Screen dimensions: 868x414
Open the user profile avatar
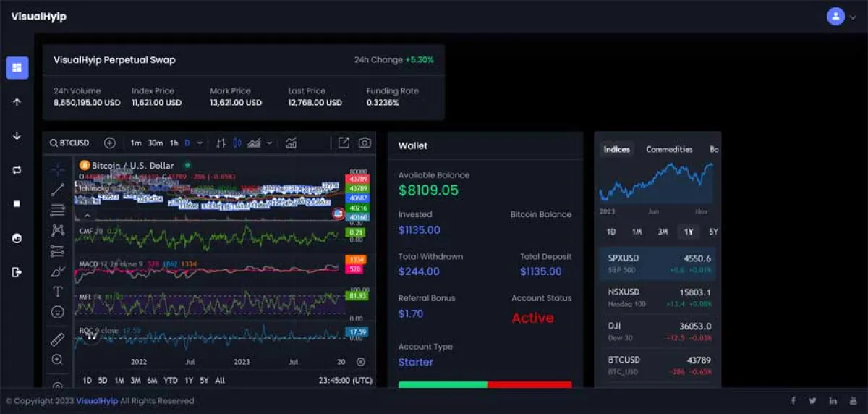[x=835, y=16]
